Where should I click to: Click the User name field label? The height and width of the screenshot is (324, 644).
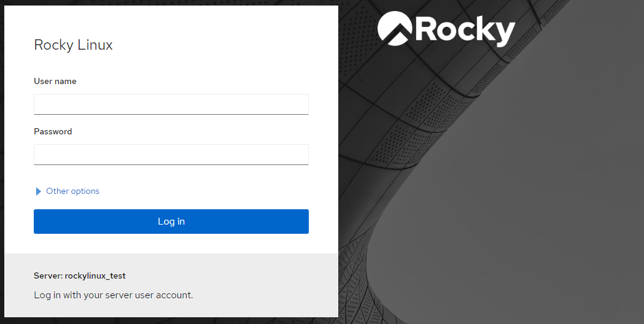(55, 82)
